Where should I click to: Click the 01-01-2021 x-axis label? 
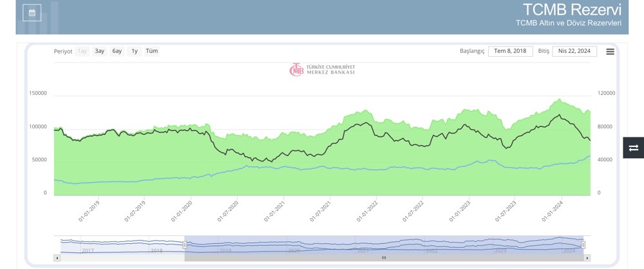click(x=273, y=210)
